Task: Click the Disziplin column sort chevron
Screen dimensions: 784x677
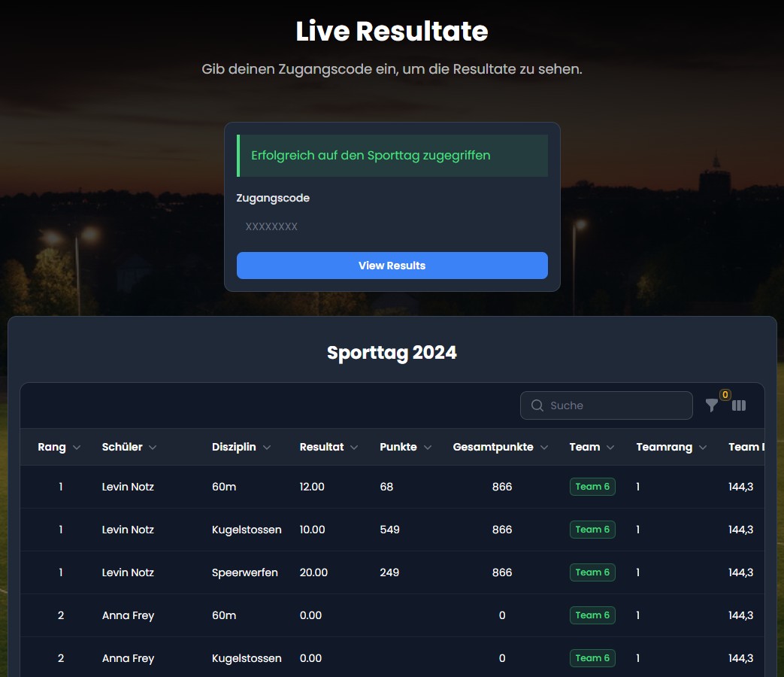Action: coord(267,448)
